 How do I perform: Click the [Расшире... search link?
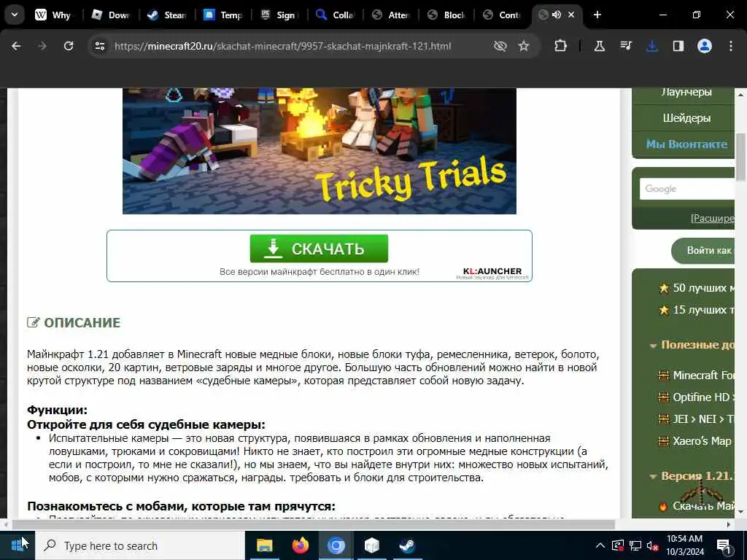pyautogui.click(x=712, y=218)
